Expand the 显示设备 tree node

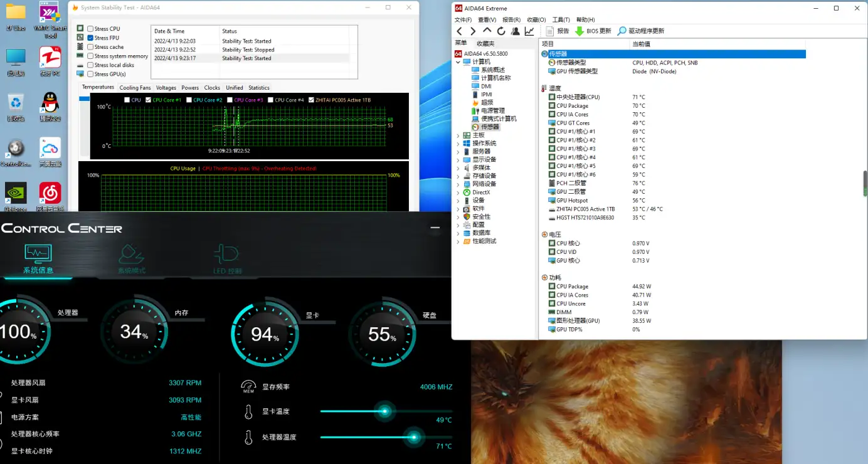pyautogui.click(x=458, y=159)
